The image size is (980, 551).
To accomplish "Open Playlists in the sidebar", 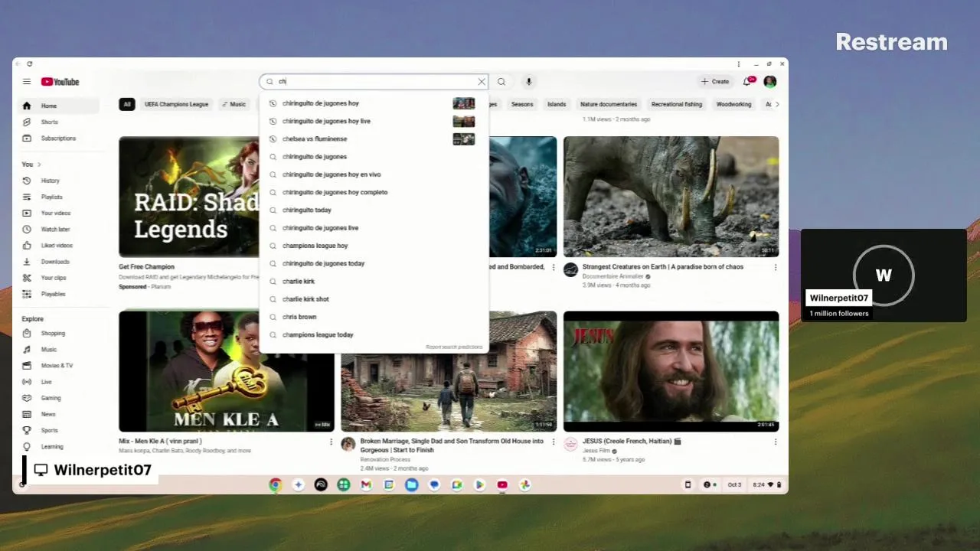I will pos(58,197).
